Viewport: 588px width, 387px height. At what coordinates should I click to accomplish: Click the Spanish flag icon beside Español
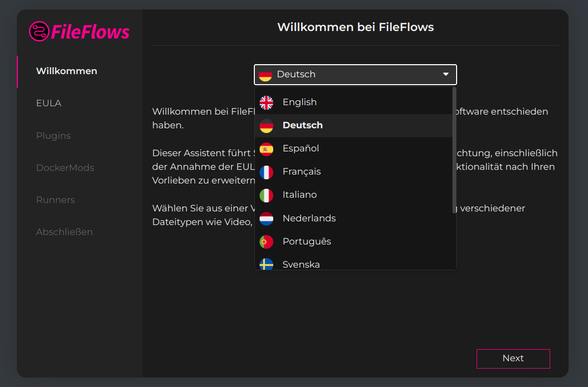pos(266,149)
